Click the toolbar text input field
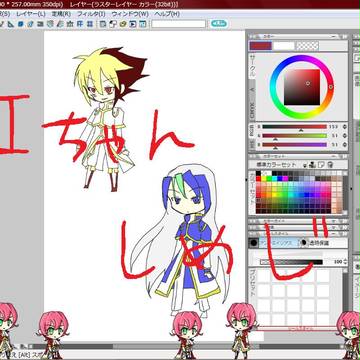Image resolution: width=360 pixels, height=360 pixels. pos(179,24)
